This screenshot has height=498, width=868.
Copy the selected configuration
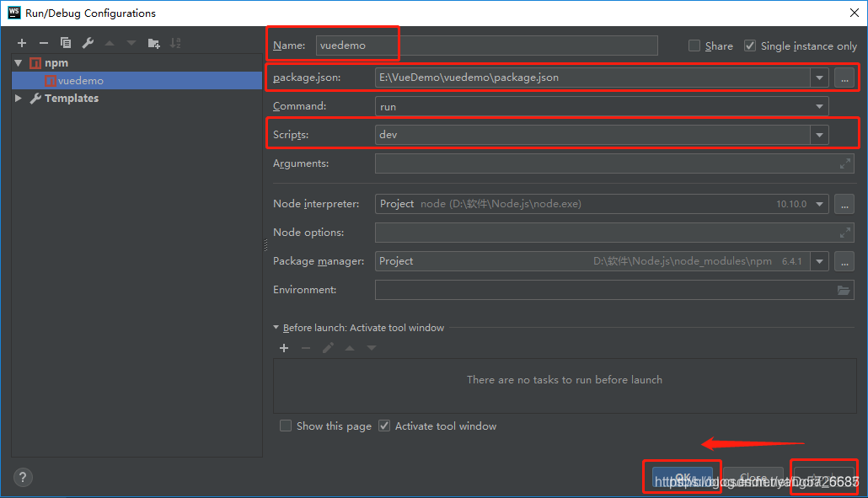(66, 43)
